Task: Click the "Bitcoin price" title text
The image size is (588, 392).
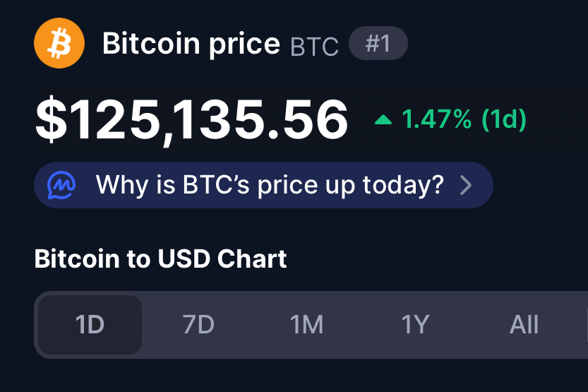Action: point(191,44)
